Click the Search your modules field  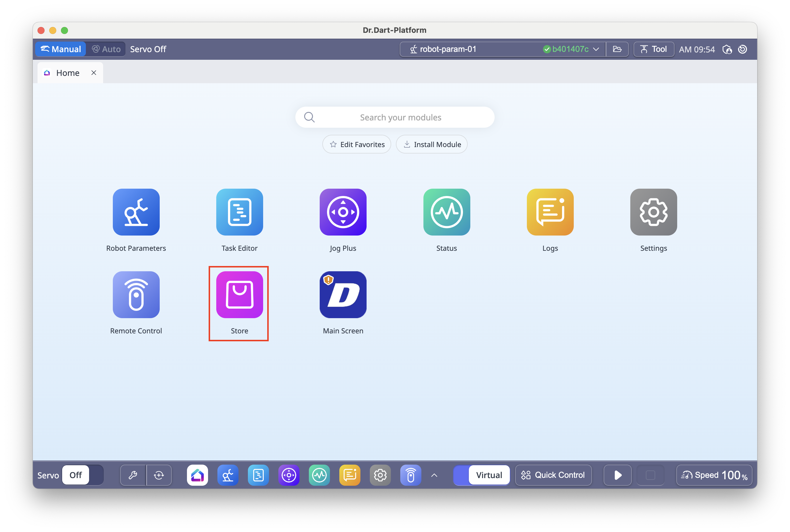[400, 117]
